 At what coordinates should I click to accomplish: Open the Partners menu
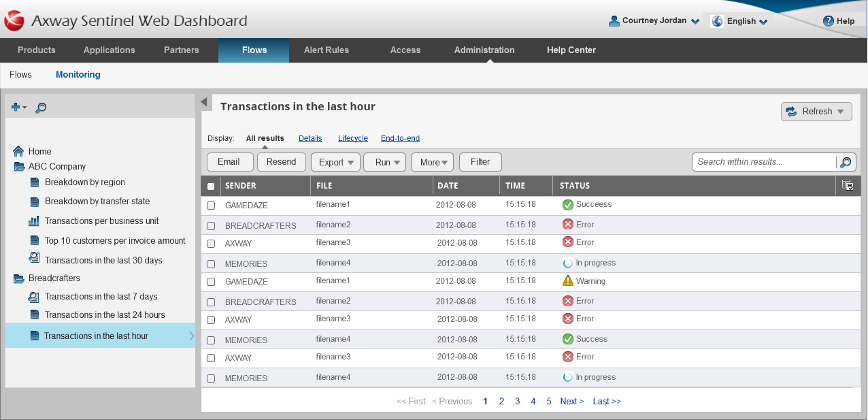182,50
